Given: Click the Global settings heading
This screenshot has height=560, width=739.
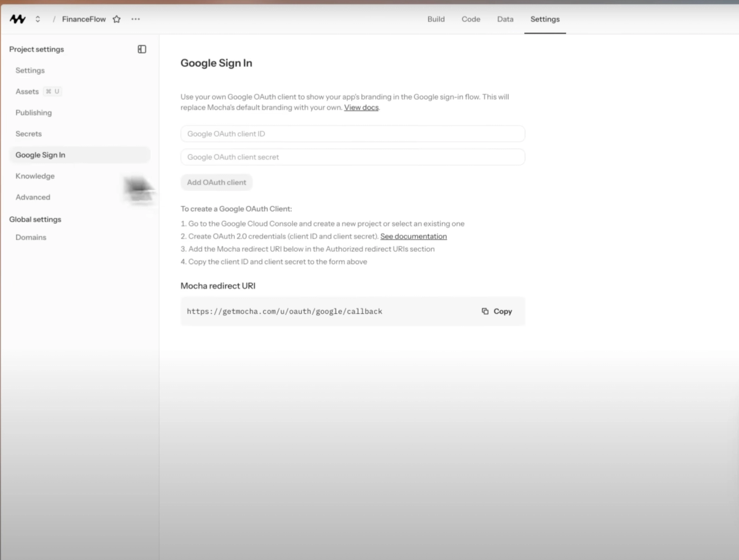Looking at the screenshot, I should click(x=35, y=220).
